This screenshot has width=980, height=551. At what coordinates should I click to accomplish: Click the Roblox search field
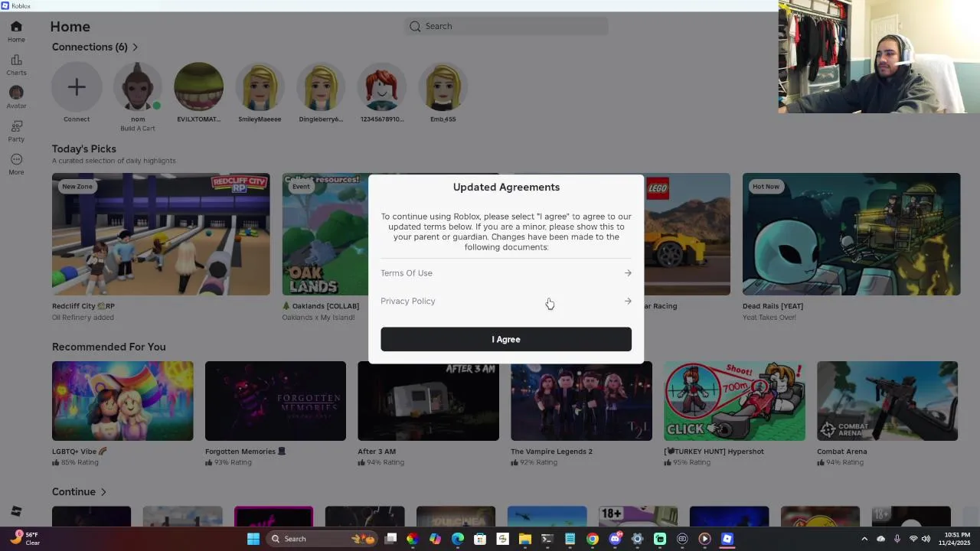[x=506, y=26]
